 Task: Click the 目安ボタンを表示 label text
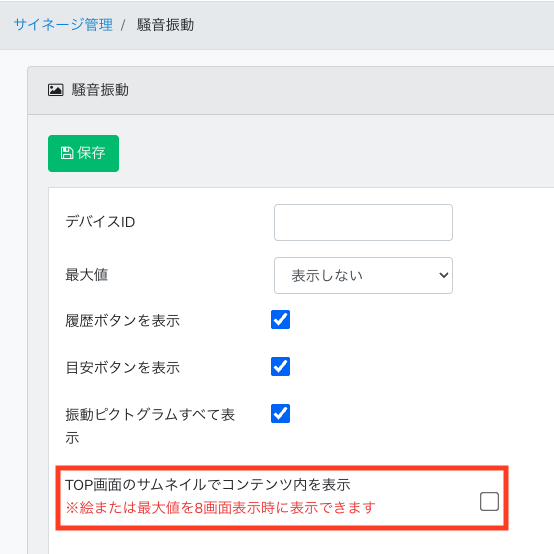click(x=123, y=368)
